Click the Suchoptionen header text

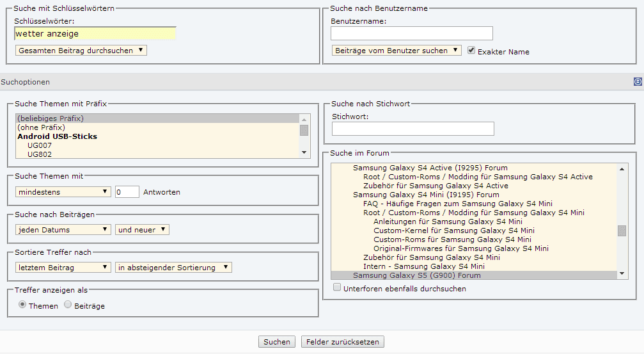click(x=26, y=82)
